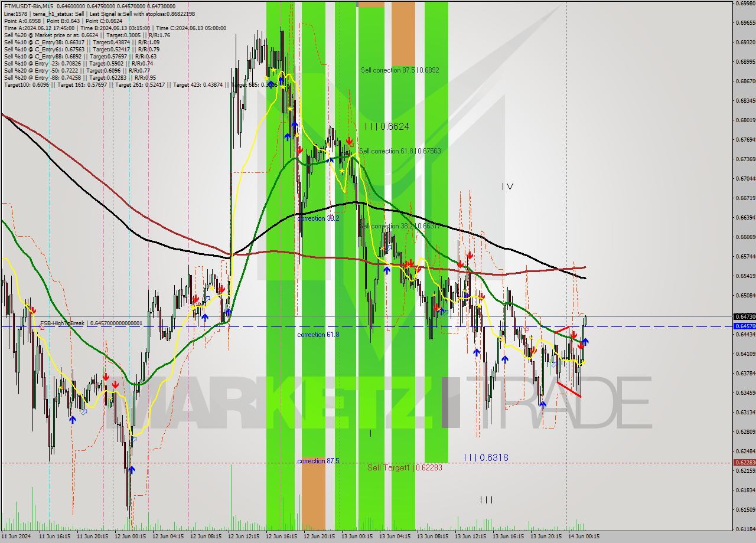Screen dimensions: 756x543
Task: Select the upper red trend line segment
Action: 562,329
